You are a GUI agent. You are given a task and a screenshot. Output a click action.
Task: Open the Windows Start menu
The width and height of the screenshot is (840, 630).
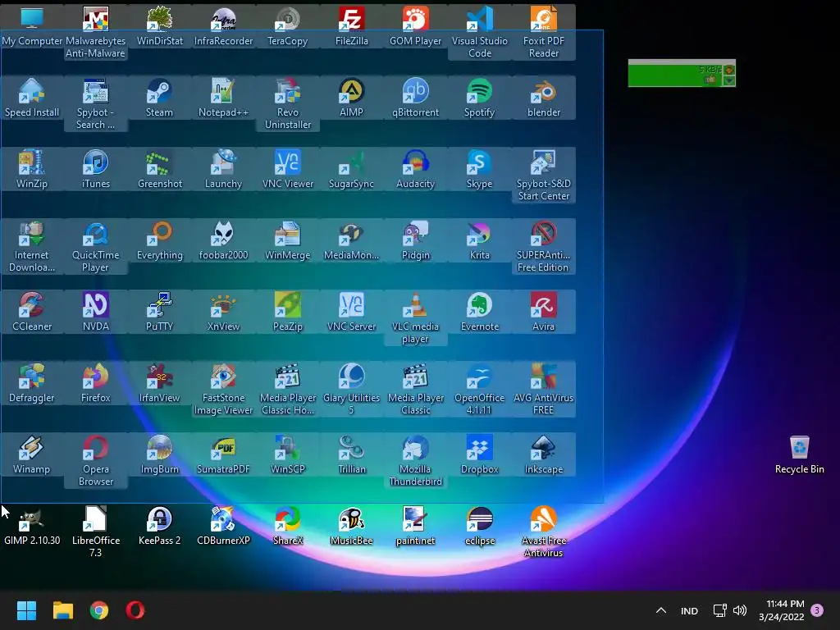tap(26, 610)
